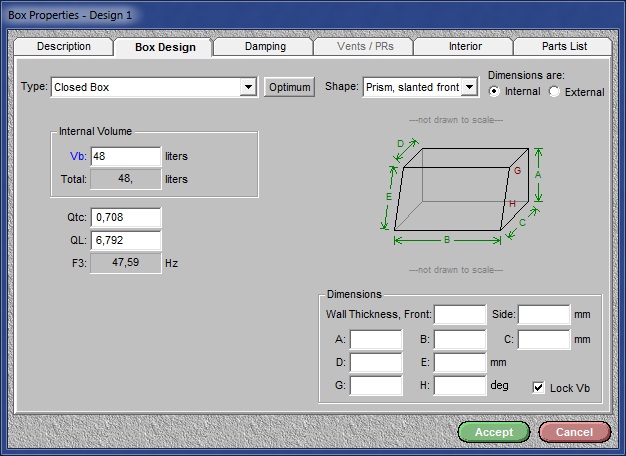
Task: Click the prism box shape diagram
Action: point(458,192)
